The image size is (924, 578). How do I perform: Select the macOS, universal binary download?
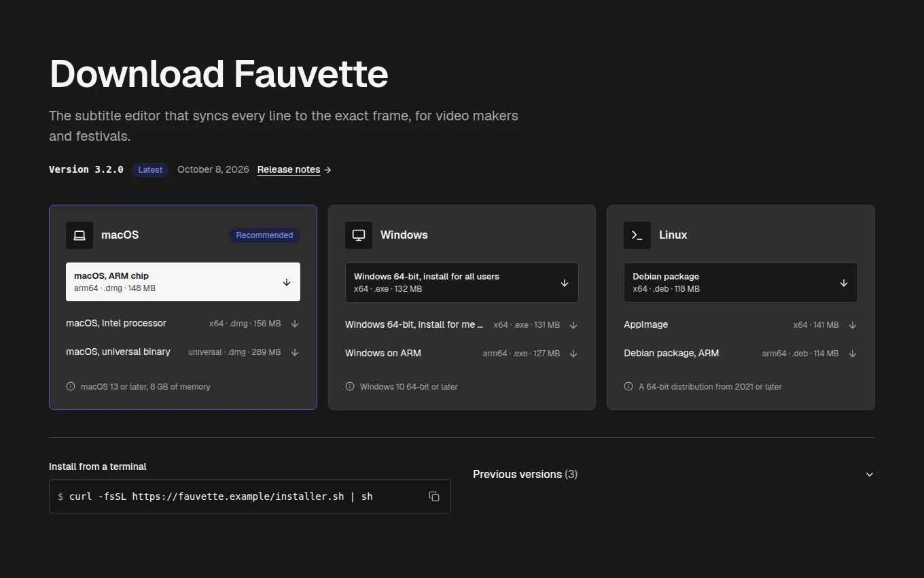pos(183,352)
